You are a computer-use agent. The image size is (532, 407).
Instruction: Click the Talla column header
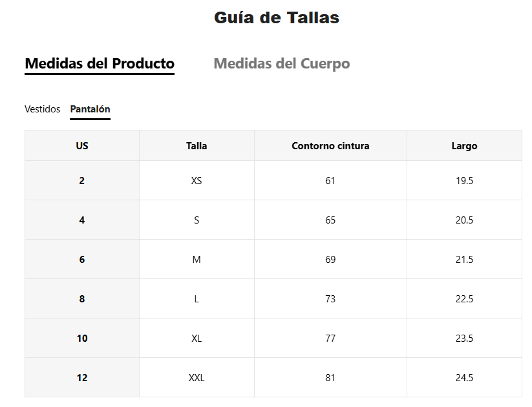(x=197, y=145)
